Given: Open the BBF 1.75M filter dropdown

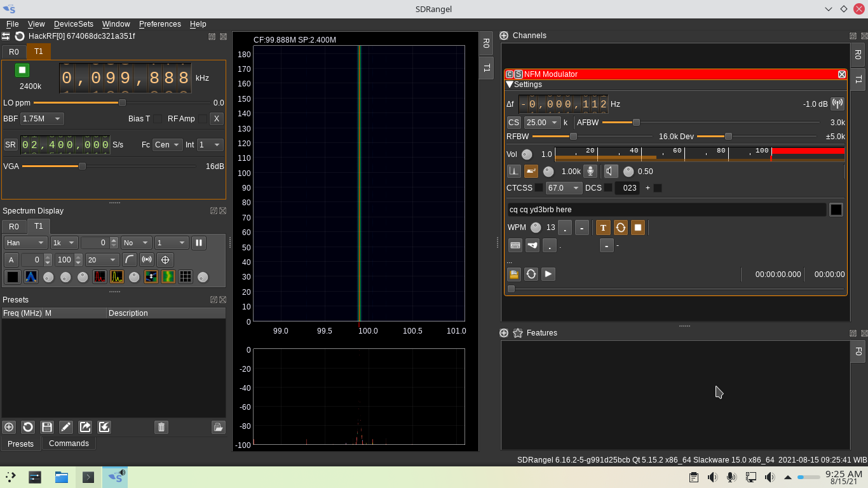Looking at the screenshot, I should tap(43, 119).
